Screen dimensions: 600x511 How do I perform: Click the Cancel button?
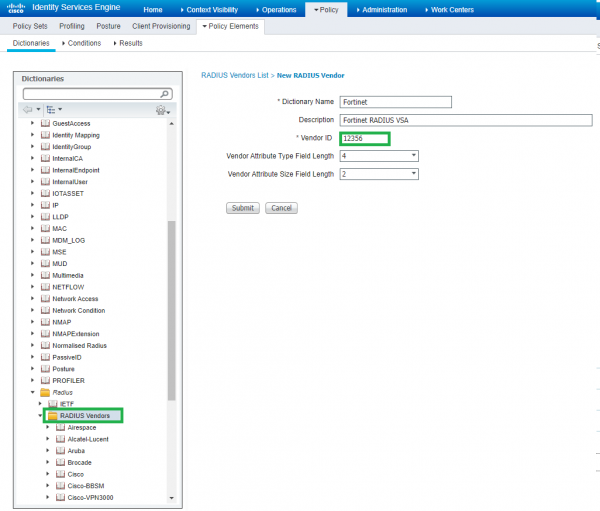281,208
